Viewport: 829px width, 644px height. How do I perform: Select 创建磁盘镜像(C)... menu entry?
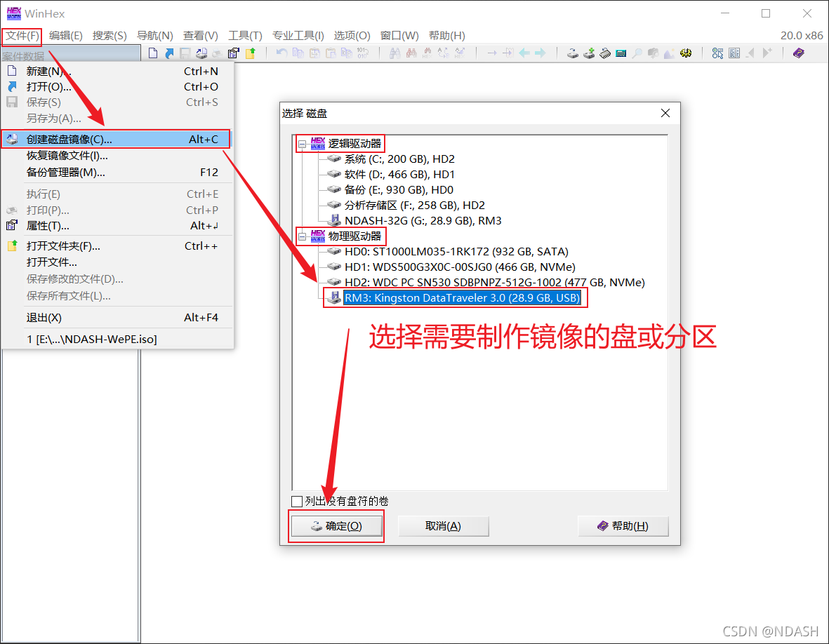pyautogui.click(x=117, y=140)
